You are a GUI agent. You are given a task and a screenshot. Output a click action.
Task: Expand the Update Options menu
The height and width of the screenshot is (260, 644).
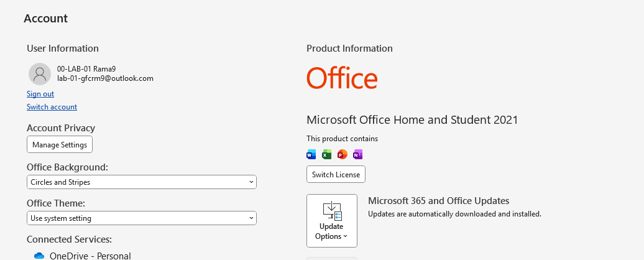coord(332,221)
